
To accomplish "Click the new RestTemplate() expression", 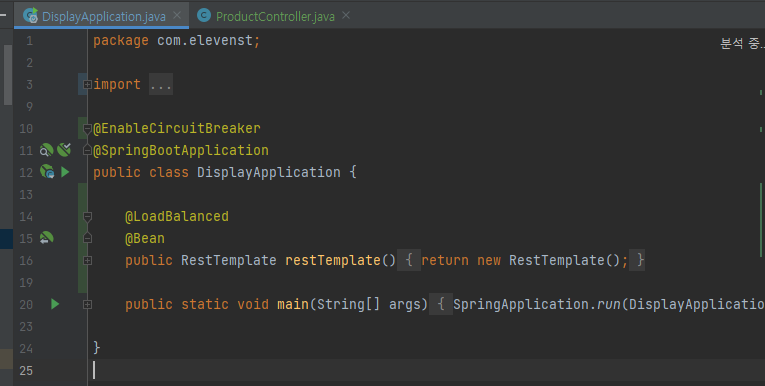I will pyautogui.click(x=548, y=260).
